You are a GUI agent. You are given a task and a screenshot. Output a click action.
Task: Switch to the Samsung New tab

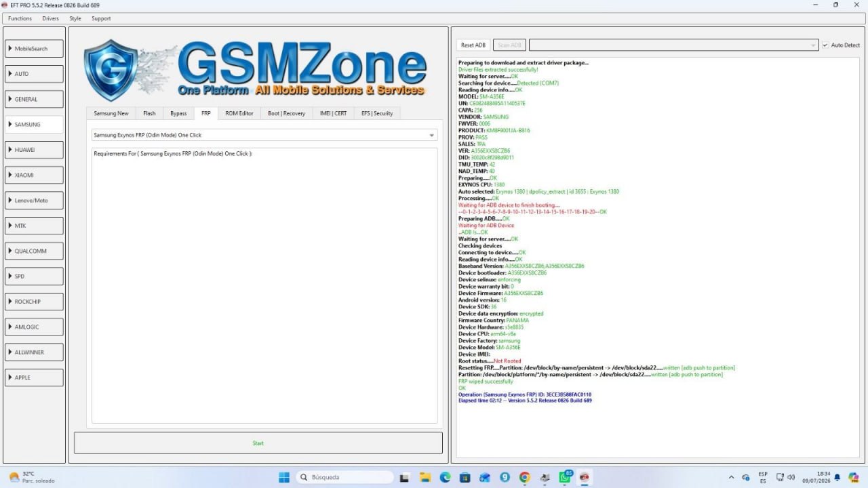pos(111,113)
